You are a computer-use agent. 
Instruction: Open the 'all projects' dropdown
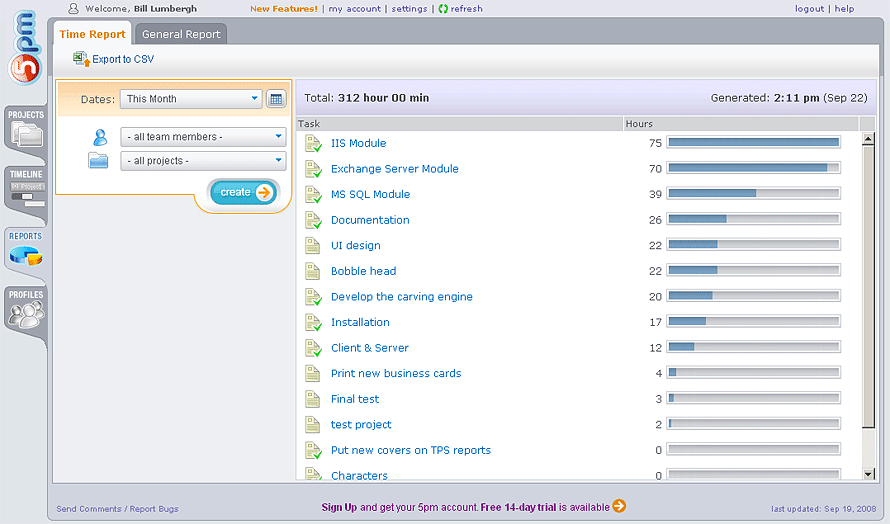point(203,161)
